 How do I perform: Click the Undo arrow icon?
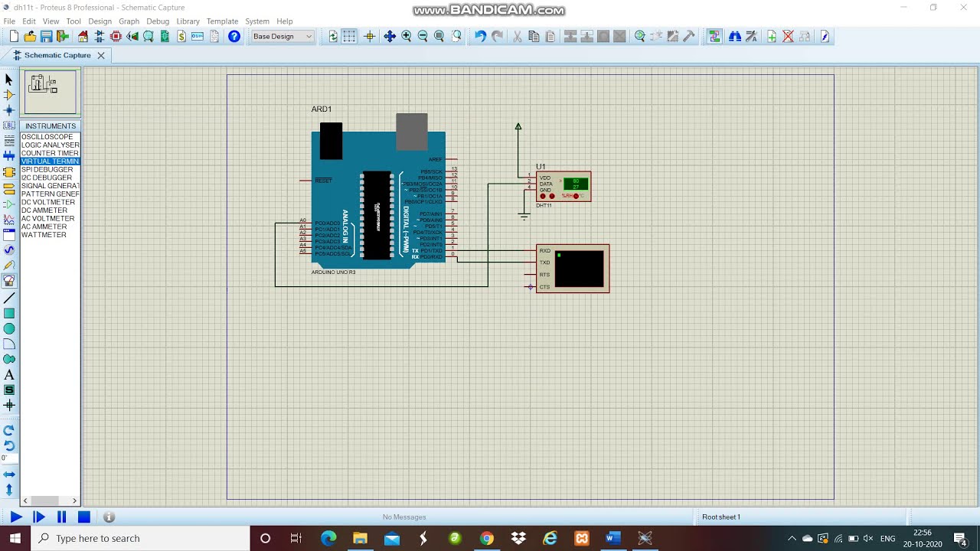pyautogui.click(x=480, y=37)
